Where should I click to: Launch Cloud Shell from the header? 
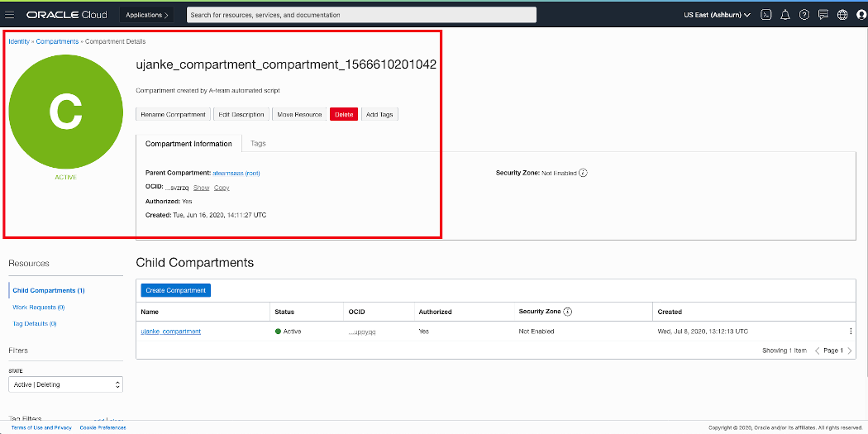(766, 15)
